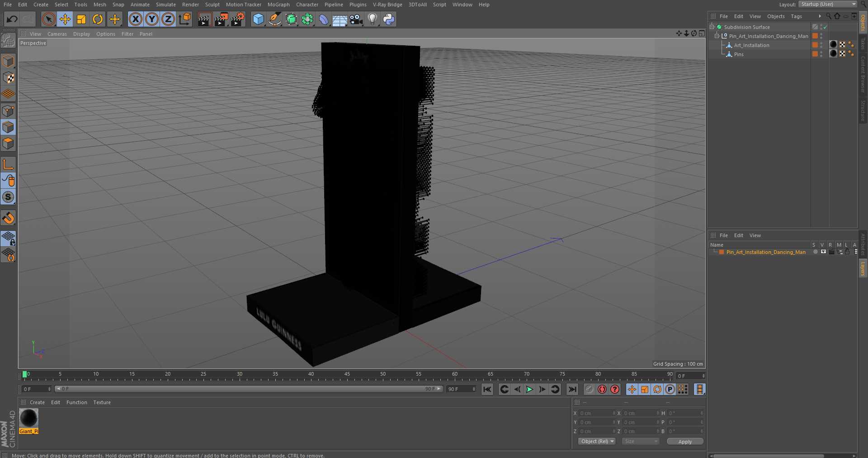
Task: Open the Object (Rel) dropdown
Action: coord(597,441)
